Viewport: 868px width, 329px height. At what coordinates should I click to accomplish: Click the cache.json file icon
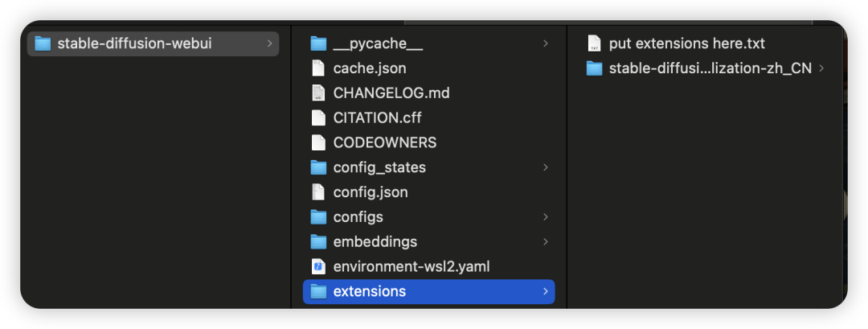point(318,68)
